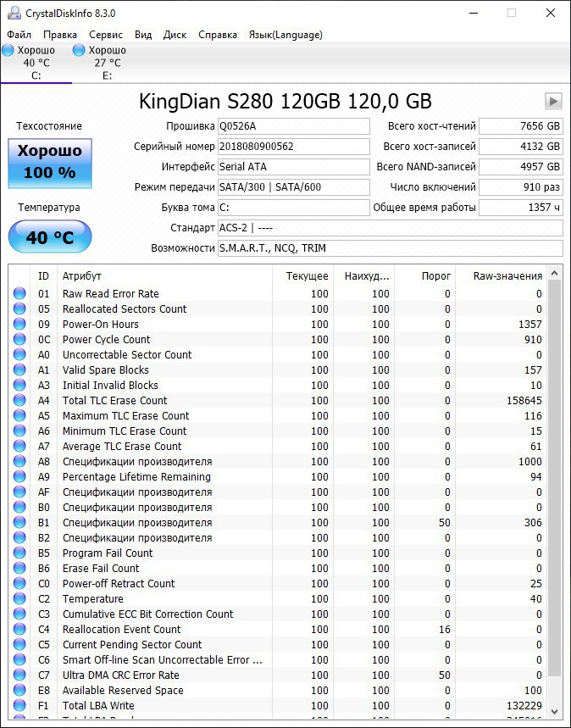Image resolution: width=571 pixels, height=728 pixels.
Task: Click the Текущее column header
Action: tap(302, 275)
